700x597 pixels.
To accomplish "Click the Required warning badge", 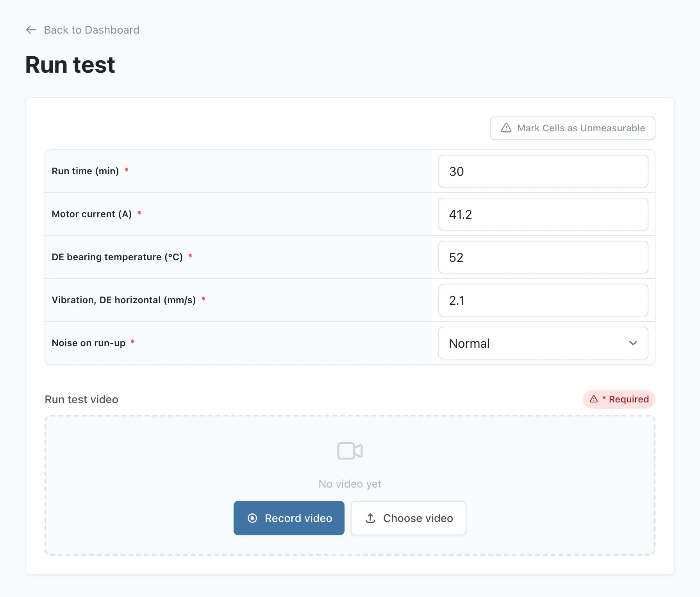I will 619,399.
